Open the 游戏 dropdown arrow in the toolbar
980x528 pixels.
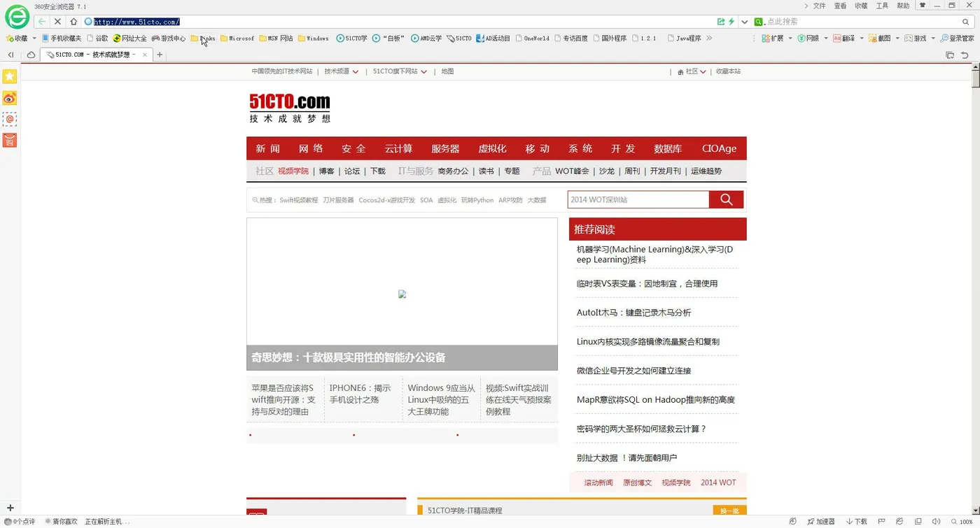click(933, 38)
